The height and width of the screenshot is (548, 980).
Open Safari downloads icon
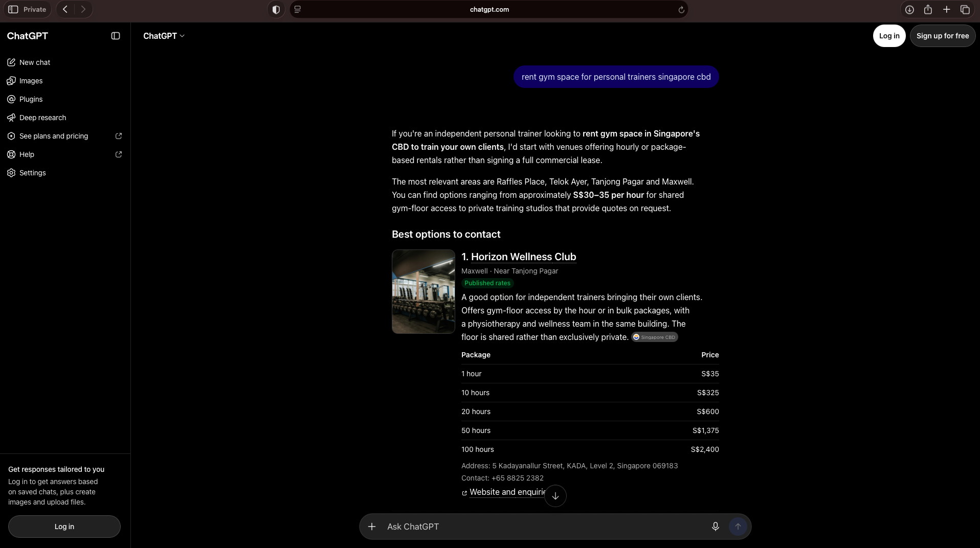(909, 10)
